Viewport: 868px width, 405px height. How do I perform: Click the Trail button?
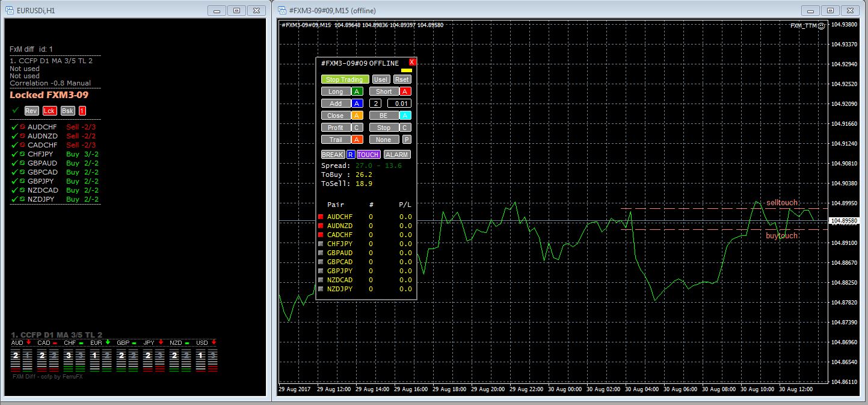pos(336,140)
